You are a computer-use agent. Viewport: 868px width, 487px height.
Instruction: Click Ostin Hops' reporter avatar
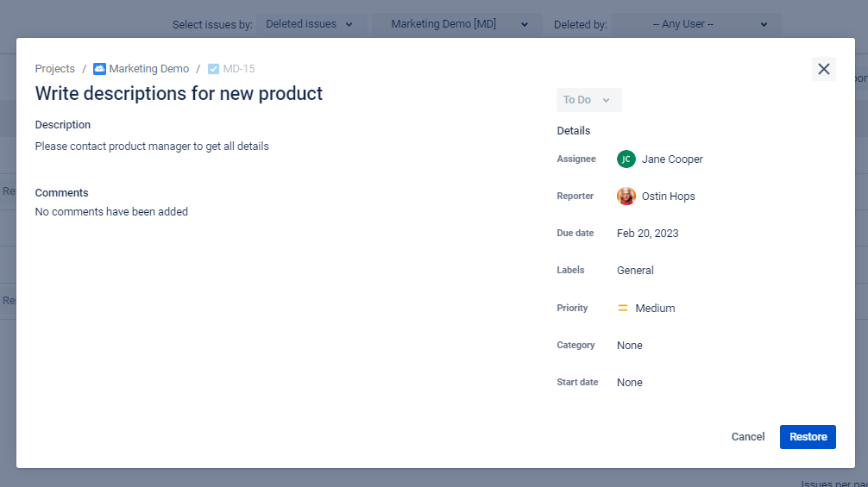coord(626,197)
